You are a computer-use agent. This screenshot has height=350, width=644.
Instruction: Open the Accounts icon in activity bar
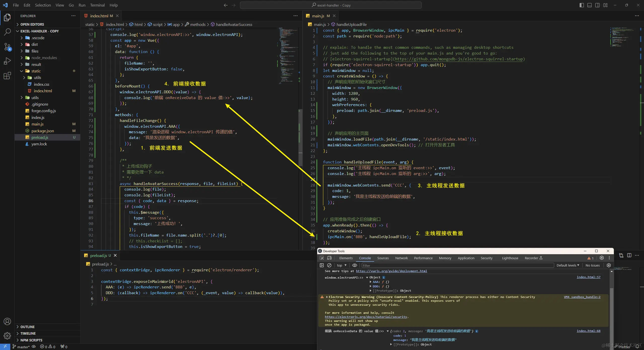pyautogui.click(x=7, y=321)
